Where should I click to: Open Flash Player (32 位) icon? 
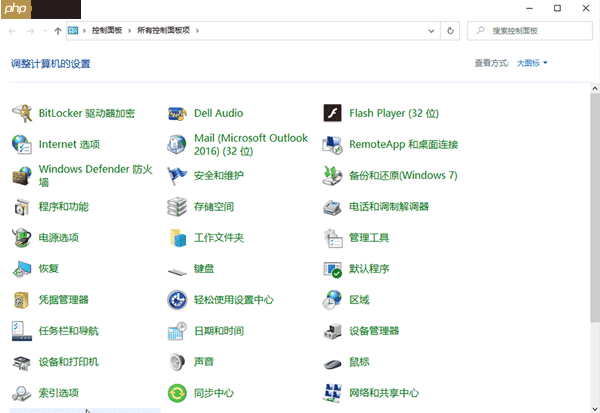(333, 113)
